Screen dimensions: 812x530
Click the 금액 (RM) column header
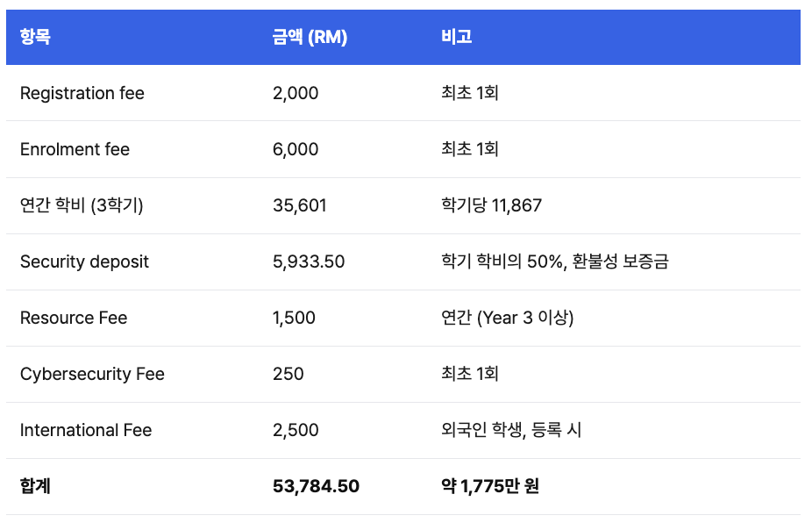coord(310,37)
